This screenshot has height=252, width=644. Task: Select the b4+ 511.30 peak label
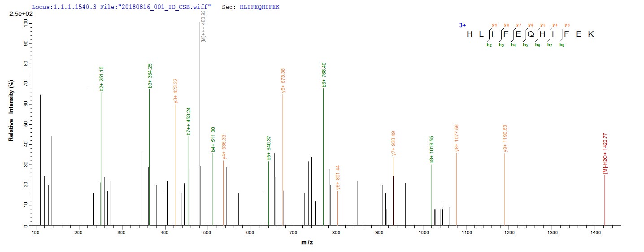pyautogui.click(x=213, y=139)
